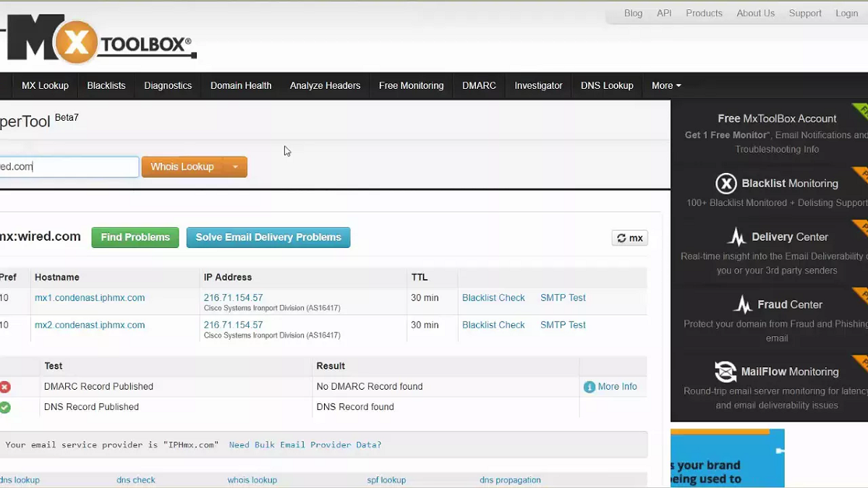Image resolution: width=868 pixels, height=488 pixels.
Task: Click the Blacklist Monitoring X icon
Action: [x=726, y=184]
